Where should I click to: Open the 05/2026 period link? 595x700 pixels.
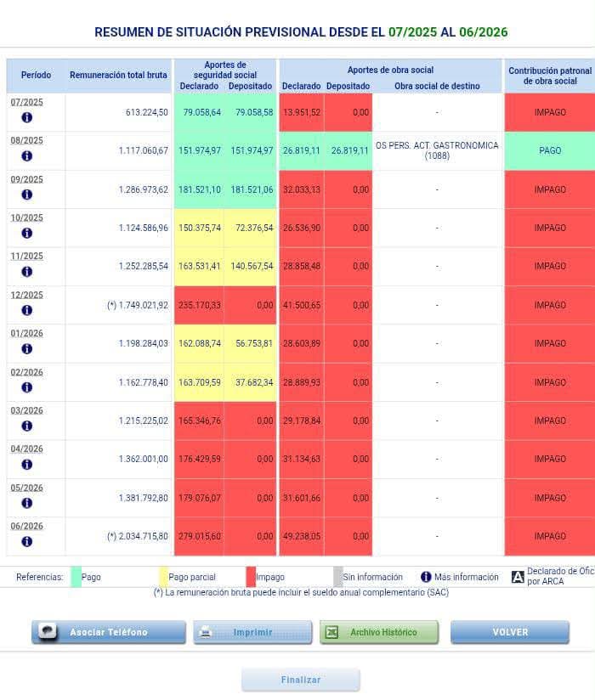[27, 488]
